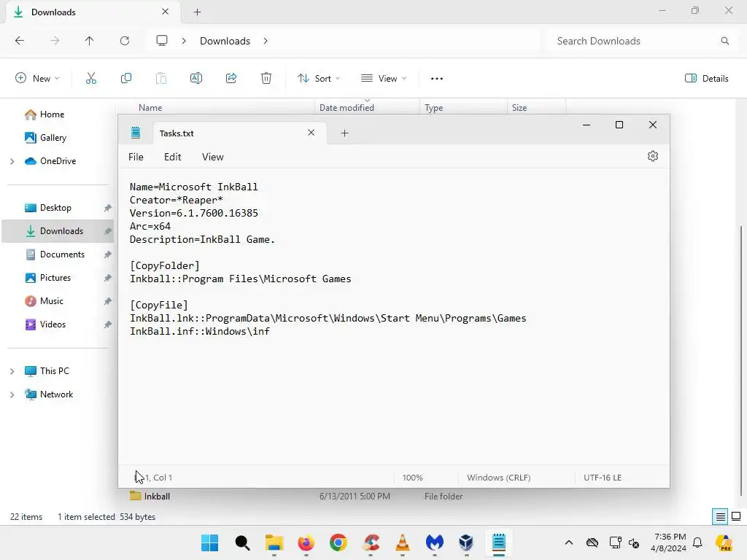Open Notepad Edit menu

tap(172, 157)
